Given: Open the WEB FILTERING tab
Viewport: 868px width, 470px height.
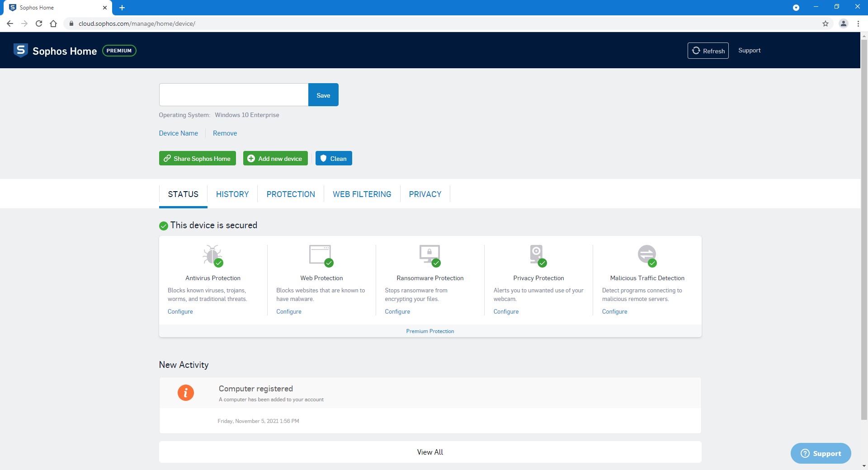Looking at the screenshot, I should pos(362,194).
